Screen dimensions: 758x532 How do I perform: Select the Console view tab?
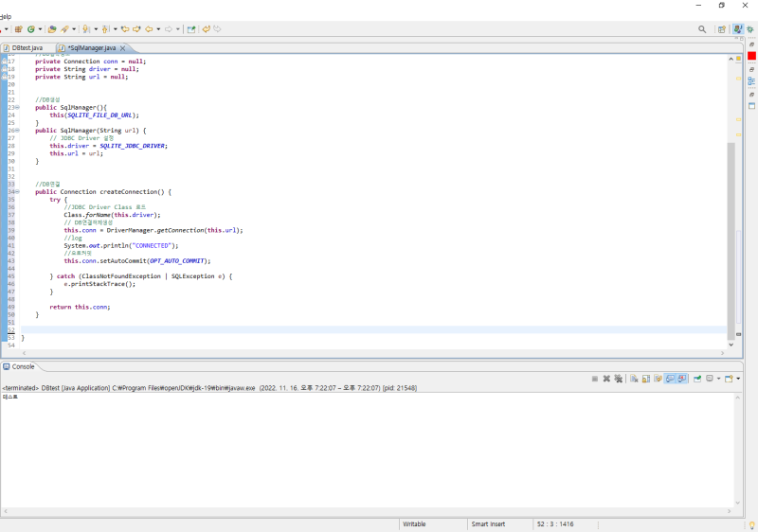[x=19, y=367]
